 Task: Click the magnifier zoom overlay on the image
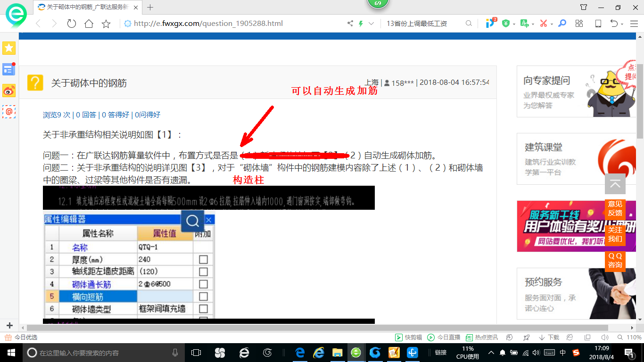(192, 221)
